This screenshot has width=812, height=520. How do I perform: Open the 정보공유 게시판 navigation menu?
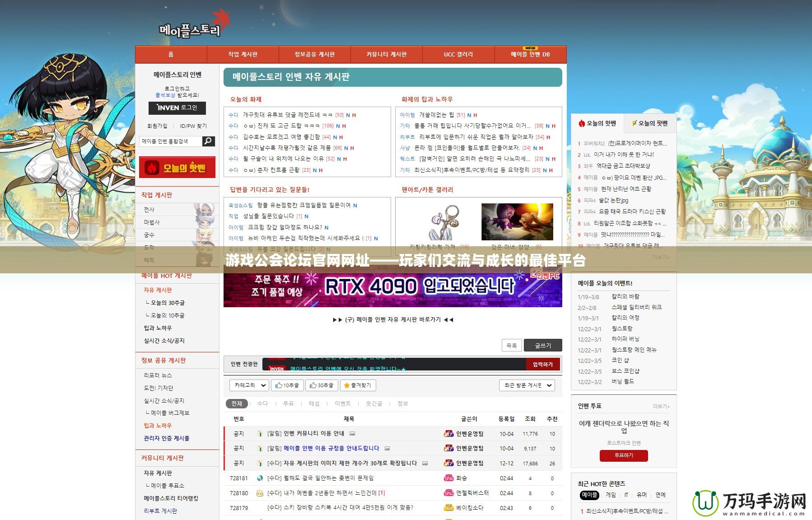point(314,54)
